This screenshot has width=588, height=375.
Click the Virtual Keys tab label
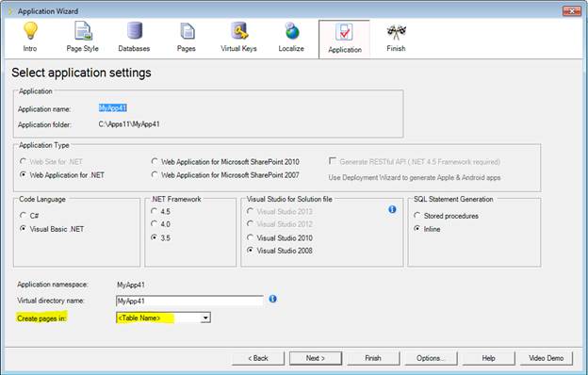(x=239, y=48)
